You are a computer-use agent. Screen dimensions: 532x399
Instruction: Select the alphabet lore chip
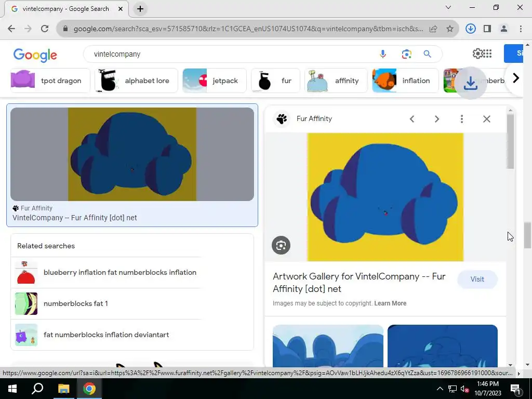click(x=137, y=81)
